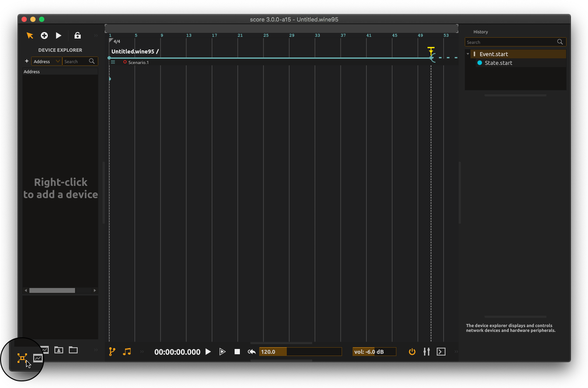
Task: Click the yellow macOS minimize window button
Action: [33, 19]
